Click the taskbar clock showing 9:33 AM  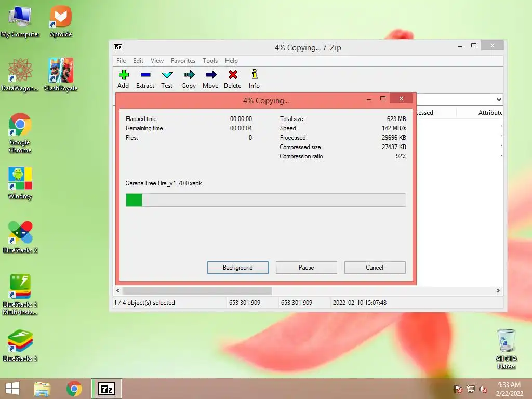[x=509, y=389]
